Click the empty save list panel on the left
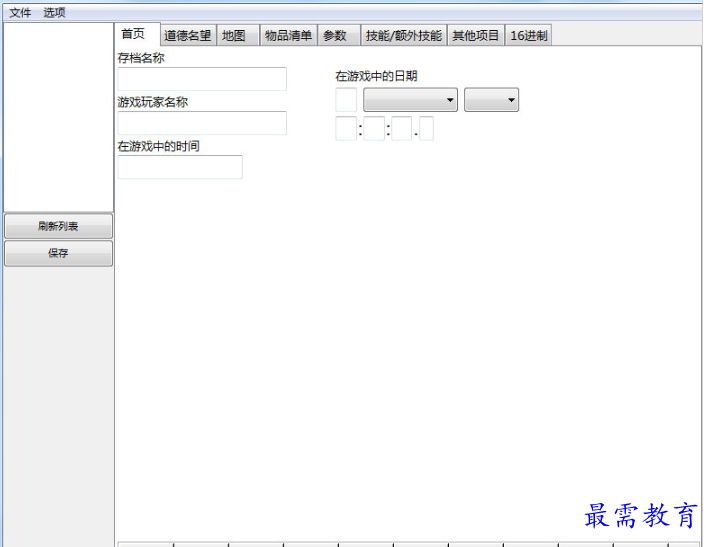This screenshot has height=547, width=706. point(59,117)
